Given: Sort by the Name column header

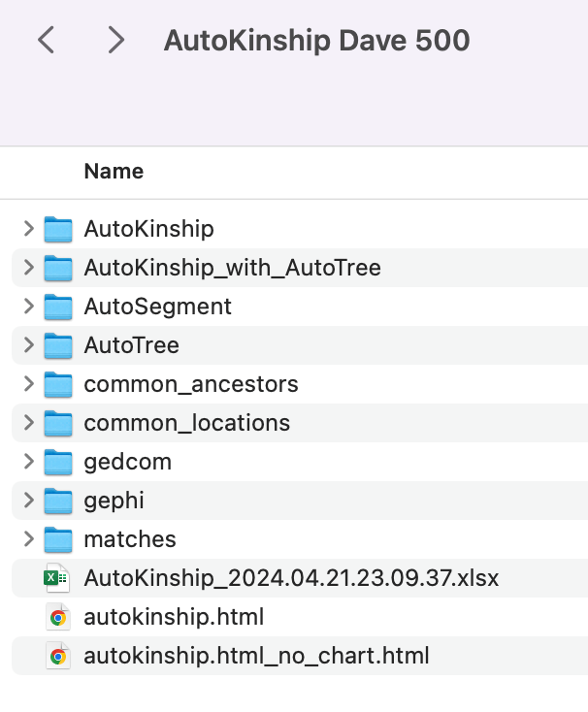Looking at the screenshot, I should click(x=114, y=172).
